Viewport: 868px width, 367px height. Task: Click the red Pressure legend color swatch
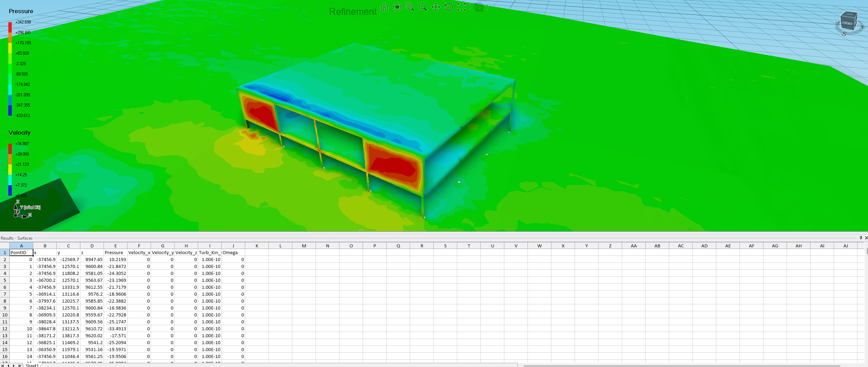[x=10, y=27]
